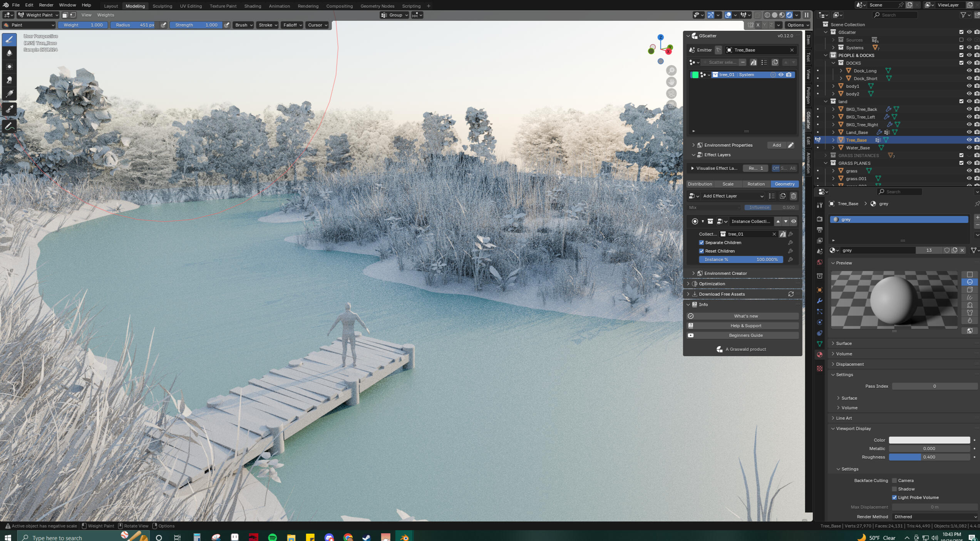The image size is (980, 541).
Task: Expand the Environment Creator section
Action: [x=725, y=273]
